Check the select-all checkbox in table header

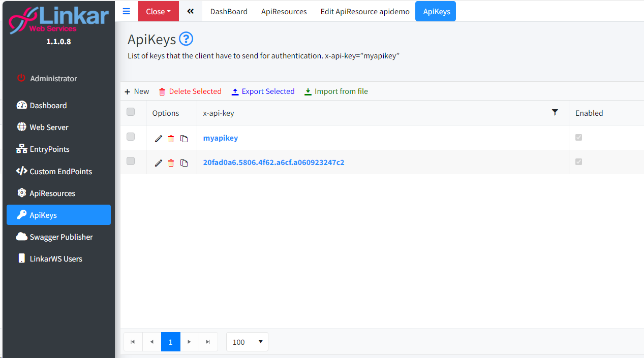point(131,112)
